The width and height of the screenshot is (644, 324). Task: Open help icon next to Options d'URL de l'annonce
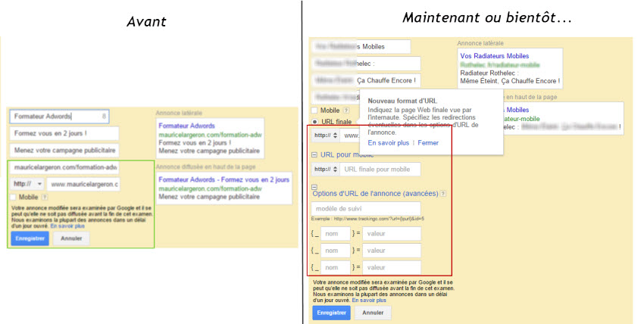pyautogui.click(x=443, y=194)
